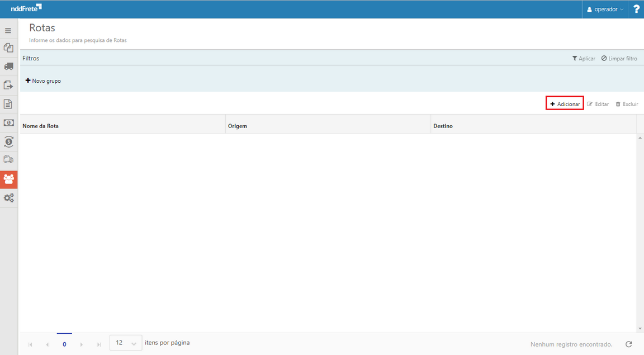The height and width of the screenshot is (355, 644).
Task: Click the nddFrete logo
Action: pyautogui.click(x=26, y=8)
